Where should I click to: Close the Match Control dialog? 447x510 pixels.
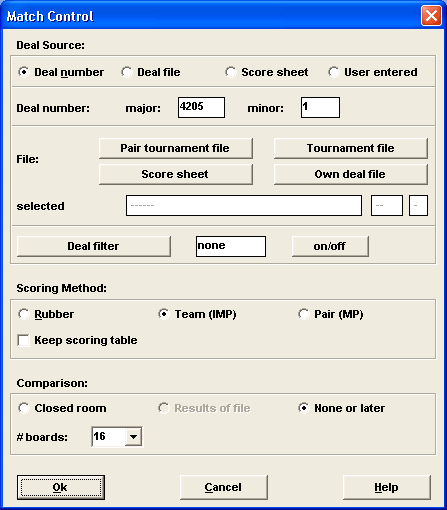coord(431,16)
